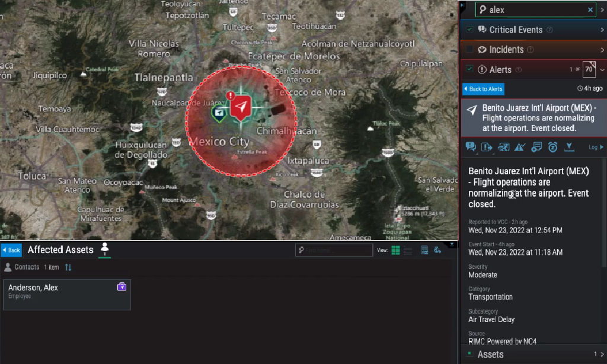Click the paper plane icon on alert banner
The image size is (607, 364).
pyautogui.click(x=471, y=110)
